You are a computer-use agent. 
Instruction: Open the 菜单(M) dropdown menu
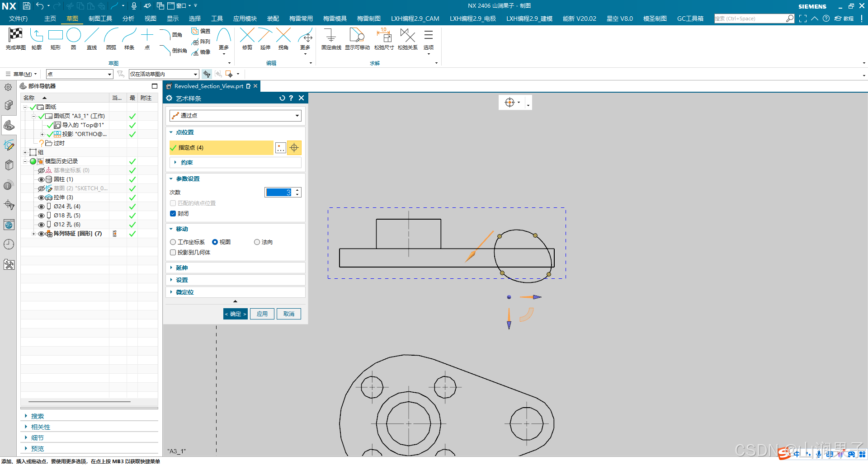(x=22, y=74)
